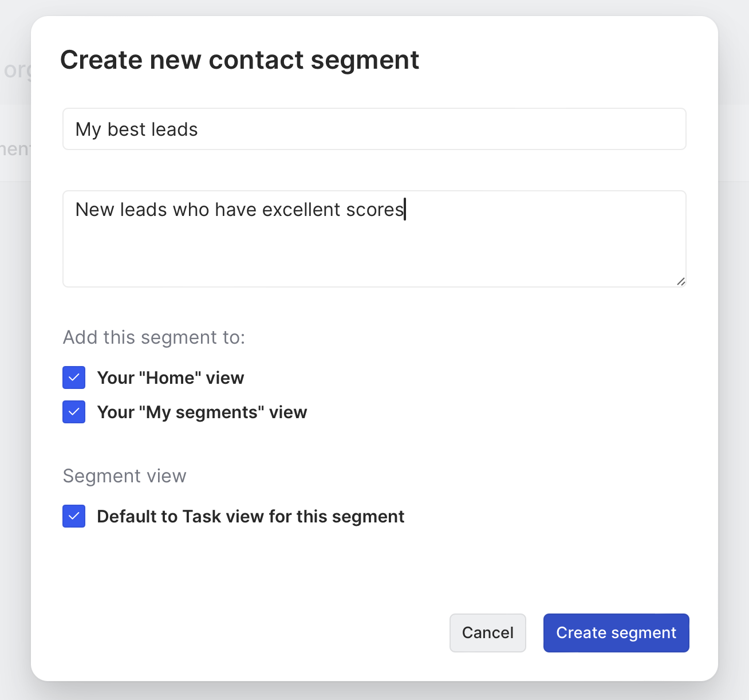Screen dimensions: 749x700
Task: Click the "Segment view" section heading
Action: [x=124, y=476]
